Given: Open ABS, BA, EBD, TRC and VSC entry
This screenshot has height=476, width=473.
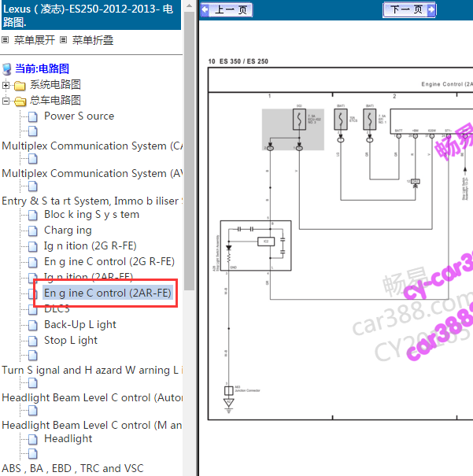Looking at the screenshot, I should [72, 468].
